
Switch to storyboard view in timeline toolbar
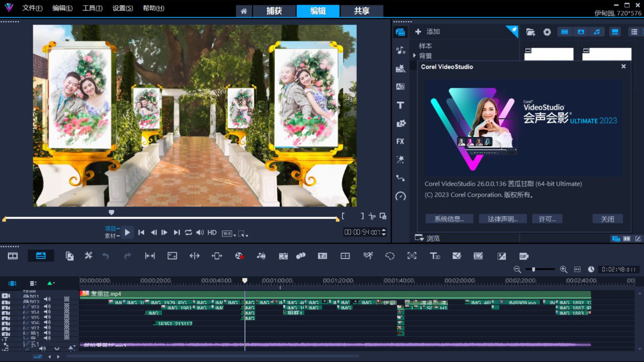tap(13, 256)
